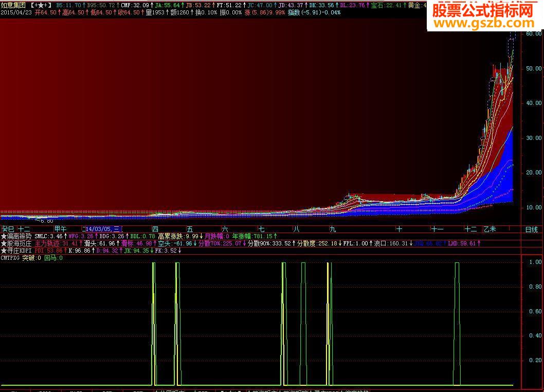Viewport: 544px width, 392px height.
Task: Click the highlighted 14/03/05 date marker
Action: coord(102,229)
